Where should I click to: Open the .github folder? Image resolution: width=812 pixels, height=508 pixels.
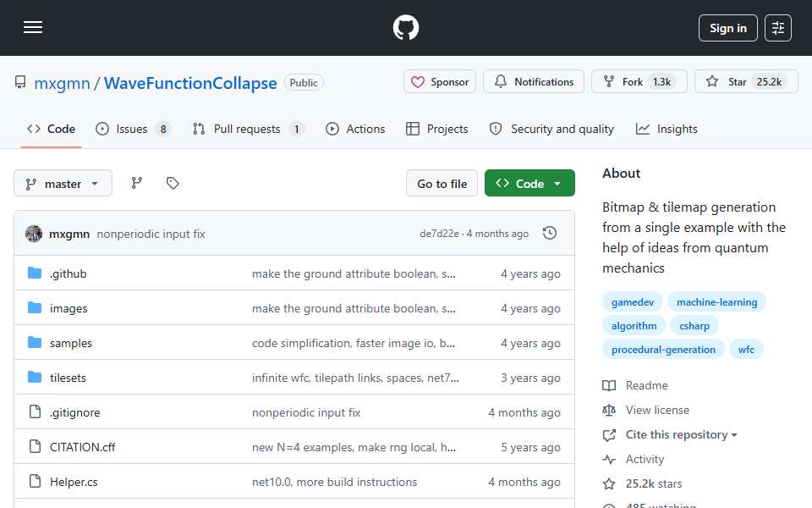(68, 273)
